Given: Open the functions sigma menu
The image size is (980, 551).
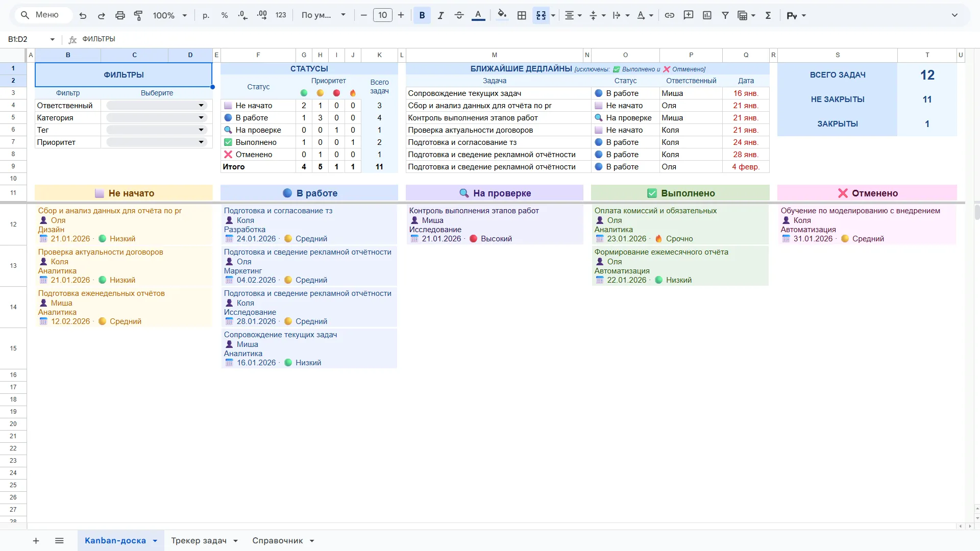Looking at the screenshot, I should coord(768,15).
